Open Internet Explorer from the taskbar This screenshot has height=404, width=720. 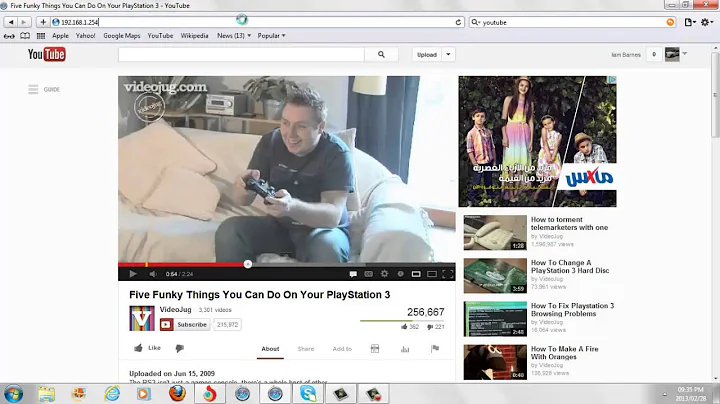[112, 394]
